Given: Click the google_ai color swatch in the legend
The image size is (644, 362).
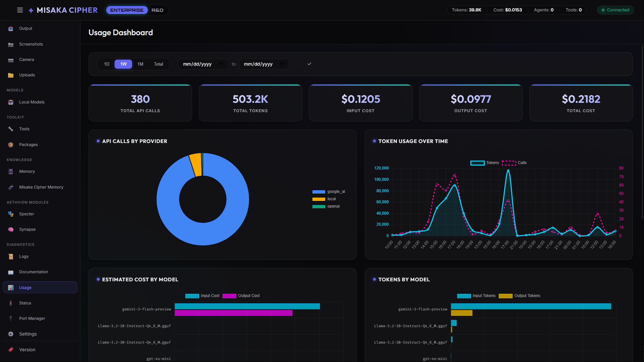Looking at the screenshot, I should point(318,192).
